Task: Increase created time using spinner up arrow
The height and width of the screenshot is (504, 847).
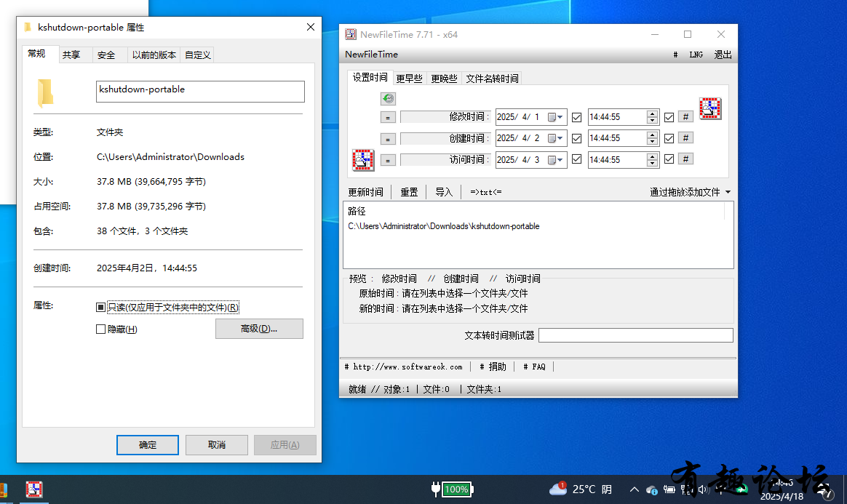Action: click(x=653, y=135)
